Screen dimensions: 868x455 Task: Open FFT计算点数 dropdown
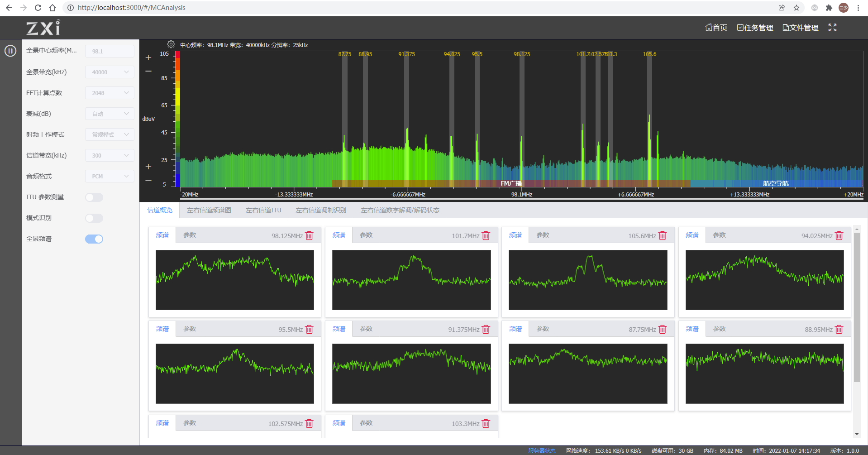click(x=110, y=93)
